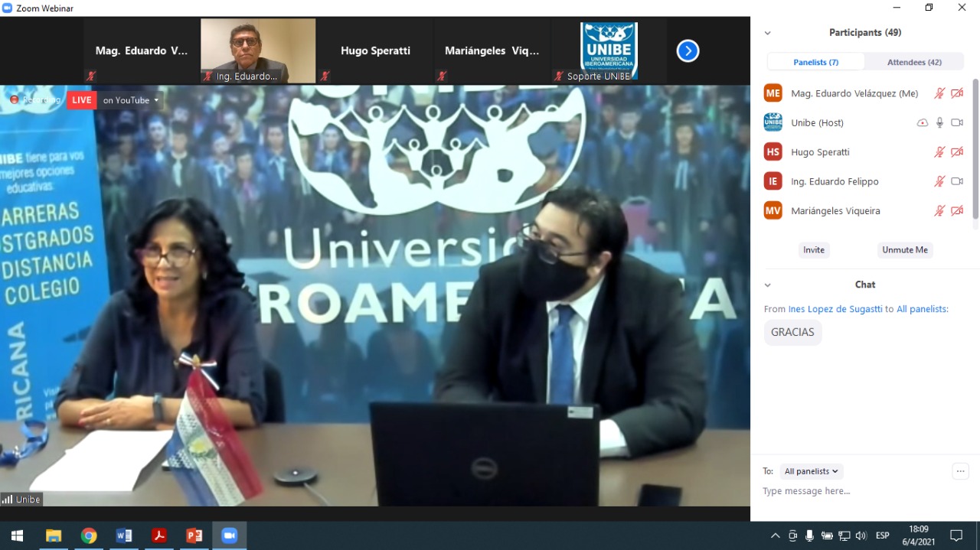Switch to Panelists (7) tab
The image size is (980, 550).
tap(816, 62)
